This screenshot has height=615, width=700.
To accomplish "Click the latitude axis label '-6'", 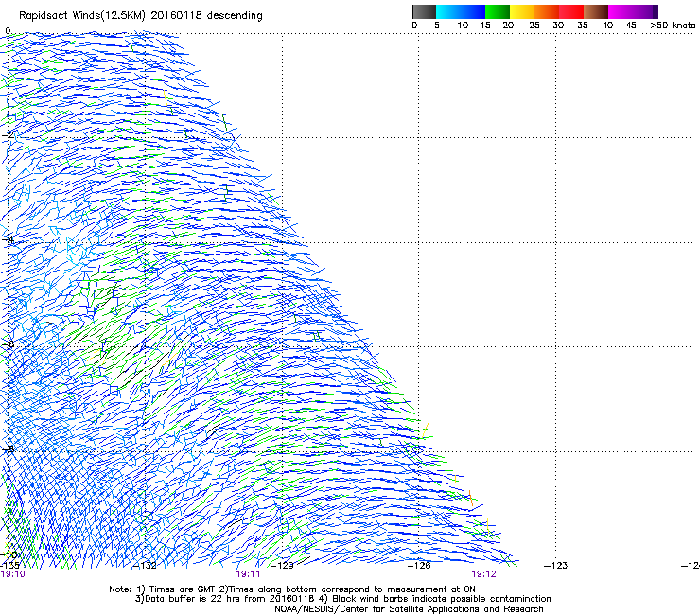I will pyautogui.click(x=8, y=344).
